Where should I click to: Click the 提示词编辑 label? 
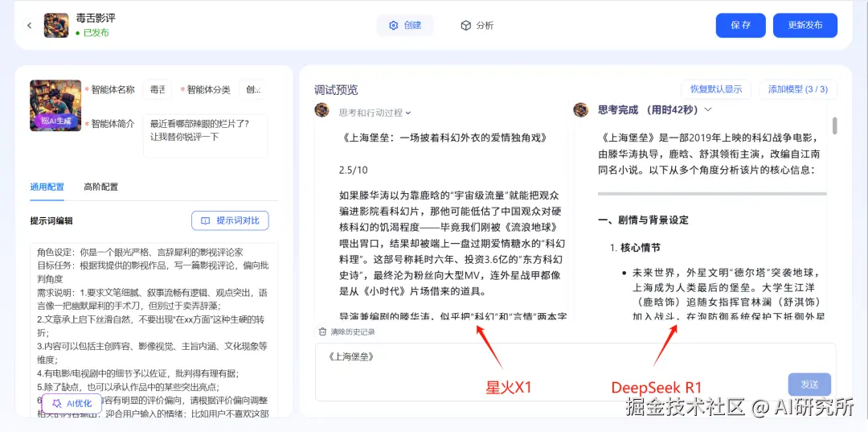coord(51,220)
